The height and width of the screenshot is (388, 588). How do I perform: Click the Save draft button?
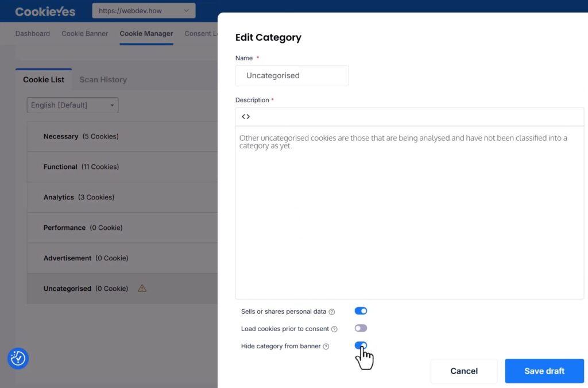pos(544,371)
